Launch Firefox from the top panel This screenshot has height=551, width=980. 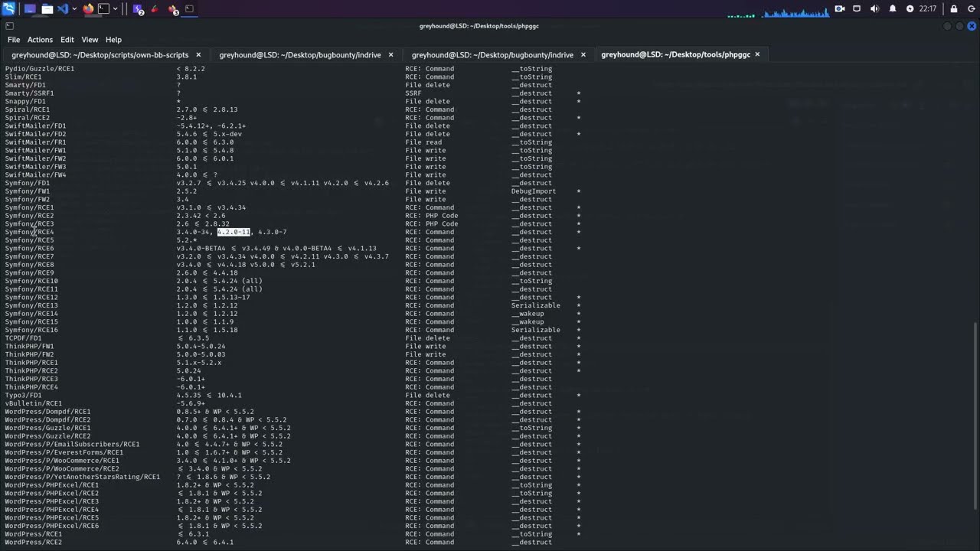click(88, 9)
